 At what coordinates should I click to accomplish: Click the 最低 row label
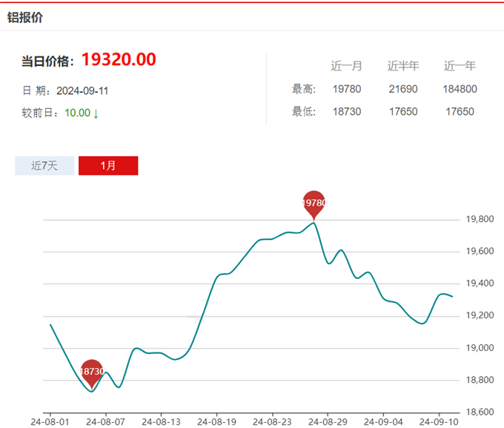tap(304, 112)
